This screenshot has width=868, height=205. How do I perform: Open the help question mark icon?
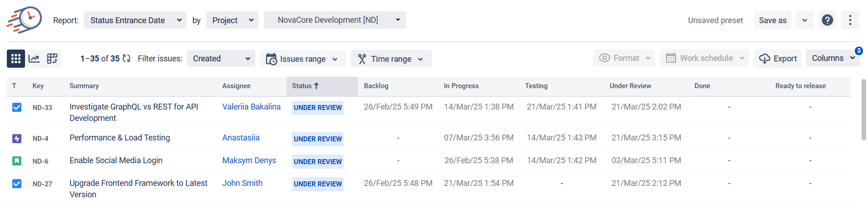(x=828, y=20)
